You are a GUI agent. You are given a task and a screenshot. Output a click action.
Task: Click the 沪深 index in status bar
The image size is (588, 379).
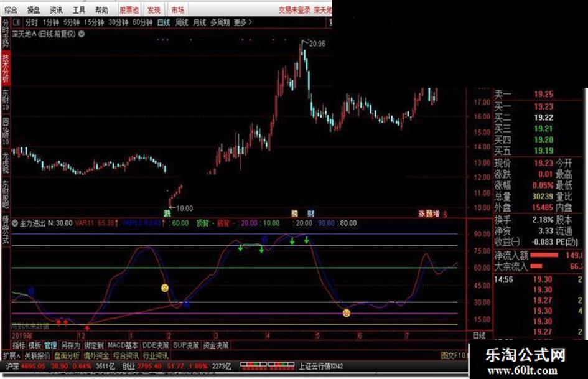(12, 366)
